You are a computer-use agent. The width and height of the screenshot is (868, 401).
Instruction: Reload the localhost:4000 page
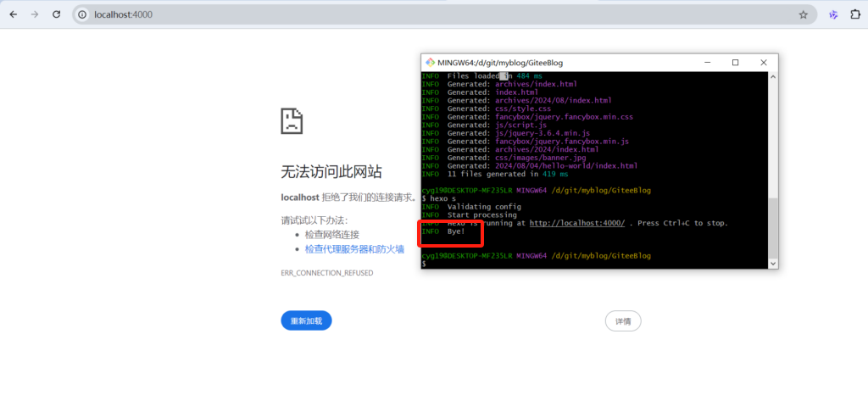(x=57, y=15)
